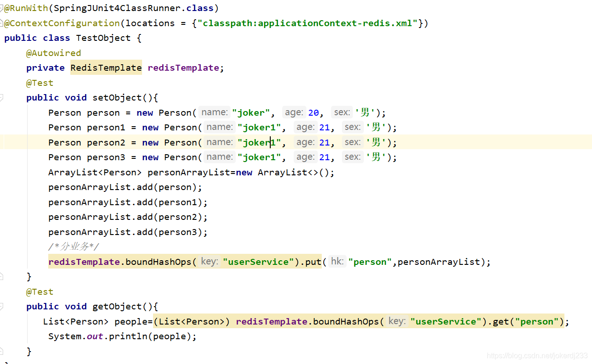Screen dimensions: 592x364
Task: Click the put method call
Action: click(x=313, y=262)
